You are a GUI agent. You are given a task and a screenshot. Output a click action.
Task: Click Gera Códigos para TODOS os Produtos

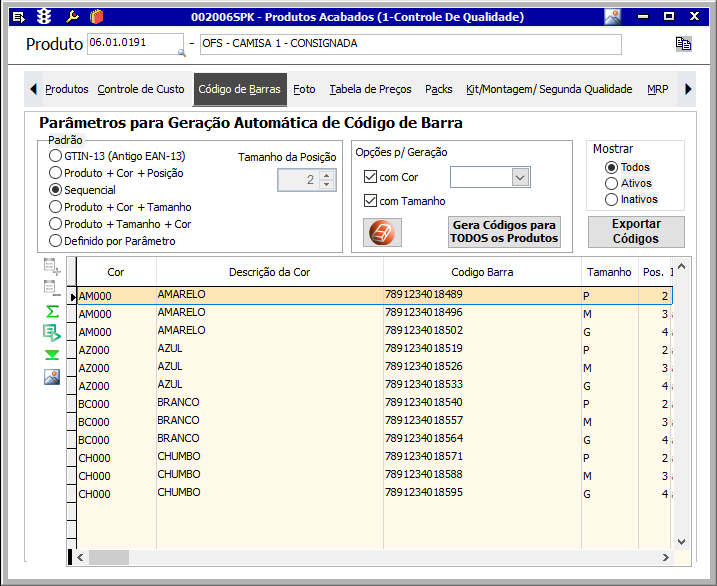[x=504, y=232]
